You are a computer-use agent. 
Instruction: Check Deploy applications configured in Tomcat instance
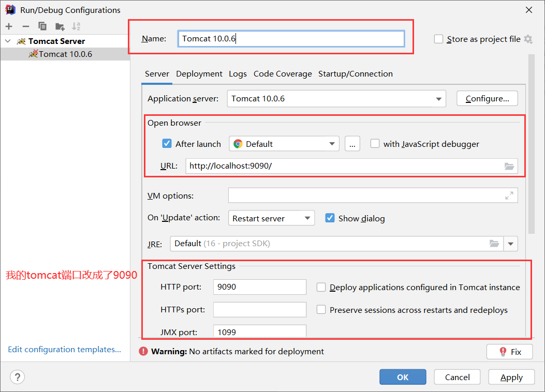pos(321,287)
